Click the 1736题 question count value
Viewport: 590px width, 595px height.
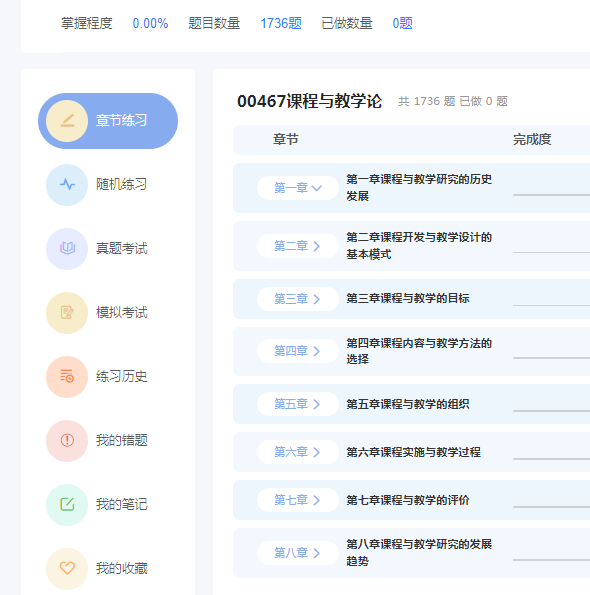(281, 24)
